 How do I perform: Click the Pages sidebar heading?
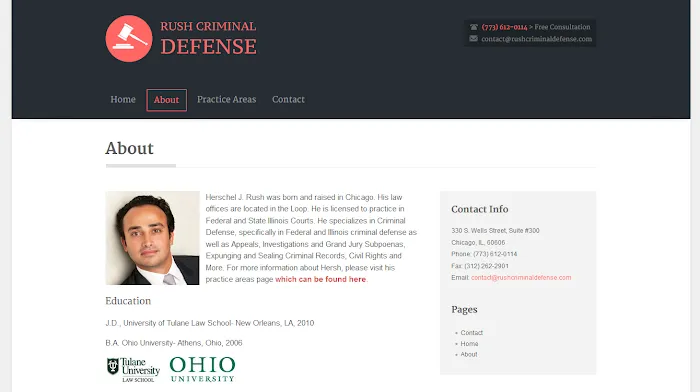(x=464, y=309)
